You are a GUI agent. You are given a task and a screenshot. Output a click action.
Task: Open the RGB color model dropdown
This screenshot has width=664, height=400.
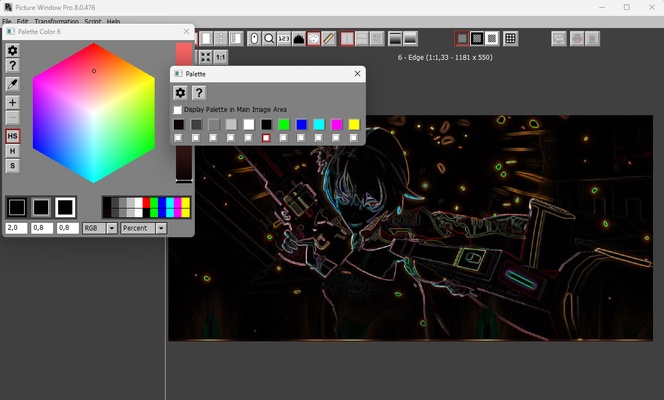tap(112, 228)
